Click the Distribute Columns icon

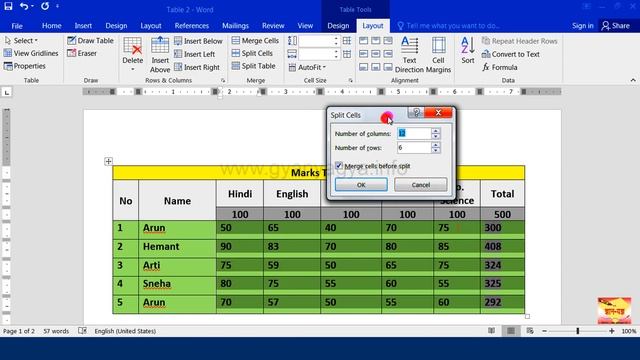tap(347, 54)
